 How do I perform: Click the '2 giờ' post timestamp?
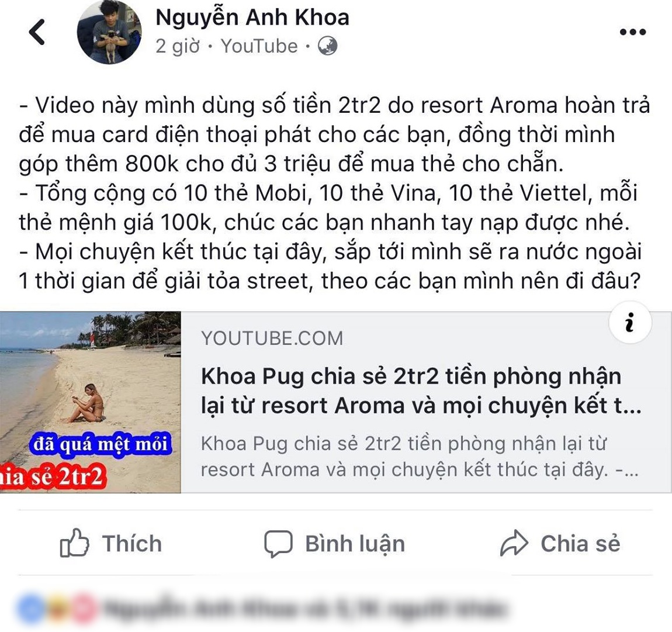point(178,46)
